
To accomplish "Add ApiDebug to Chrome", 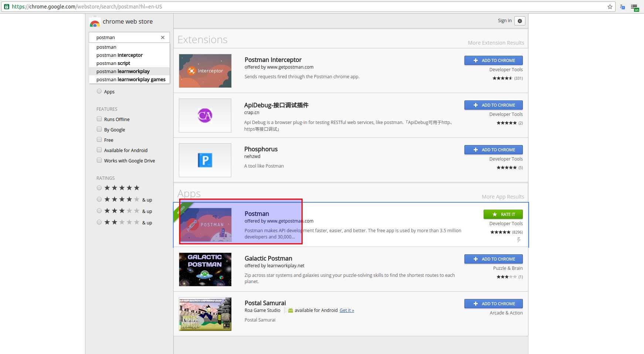I will tap(494, 105).
